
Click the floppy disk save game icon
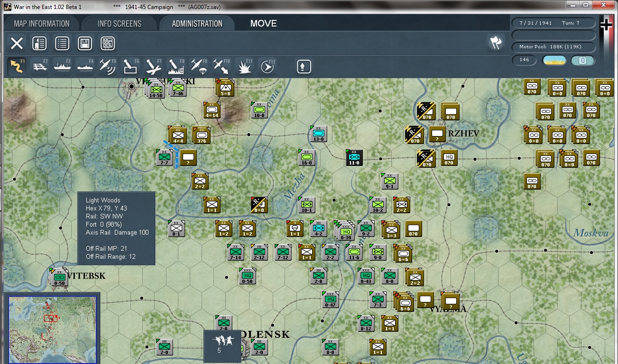(85, 44)
